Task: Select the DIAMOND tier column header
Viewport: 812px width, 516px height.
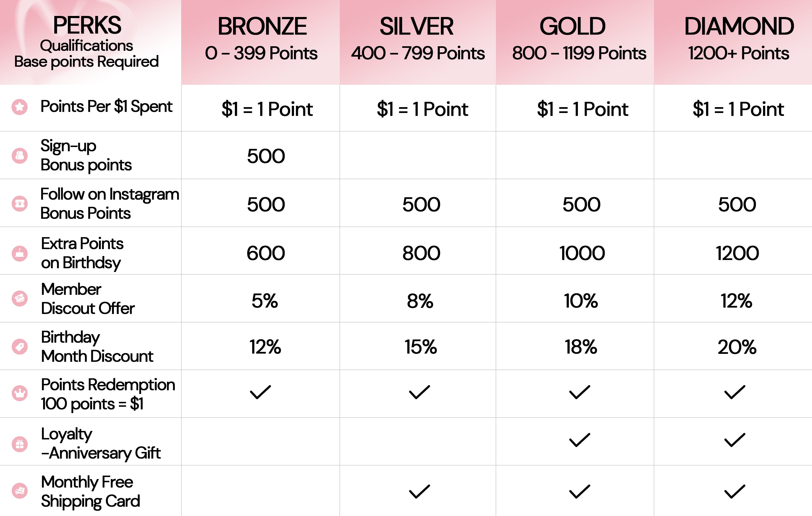Action: point(739,26)
